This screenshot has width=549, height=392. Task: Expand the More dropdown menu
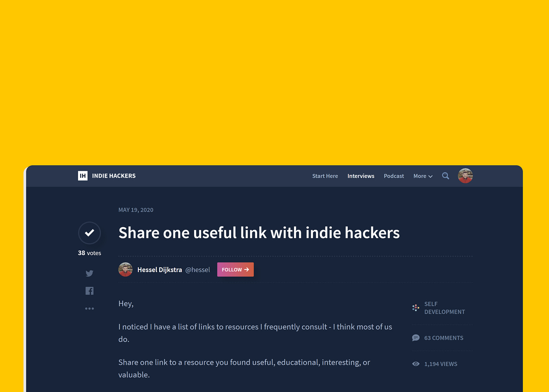(x=423, y=176)
